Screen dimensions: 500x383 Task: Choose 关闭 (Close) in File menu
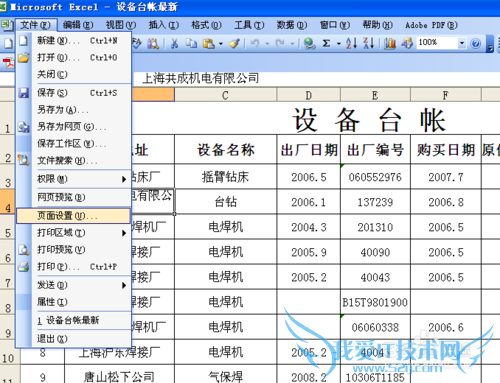coord(73,74)
